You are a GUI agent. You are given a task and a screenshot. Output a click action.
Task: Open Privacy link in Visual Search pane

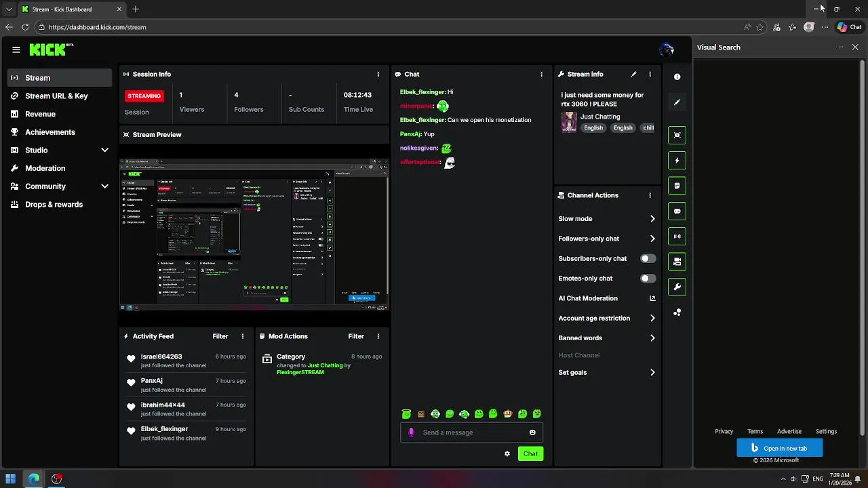tap(724, 431)
